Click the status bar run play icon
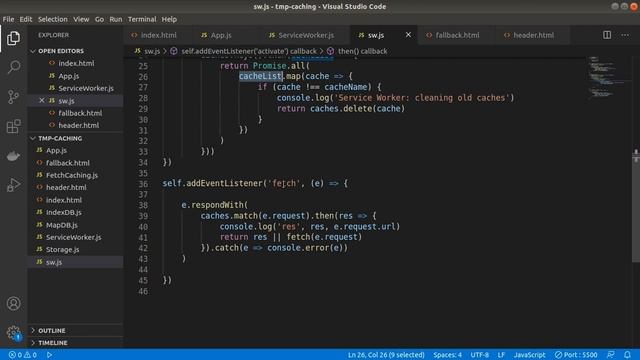This screenshot has width=640, height=360. tap(49, 355)
